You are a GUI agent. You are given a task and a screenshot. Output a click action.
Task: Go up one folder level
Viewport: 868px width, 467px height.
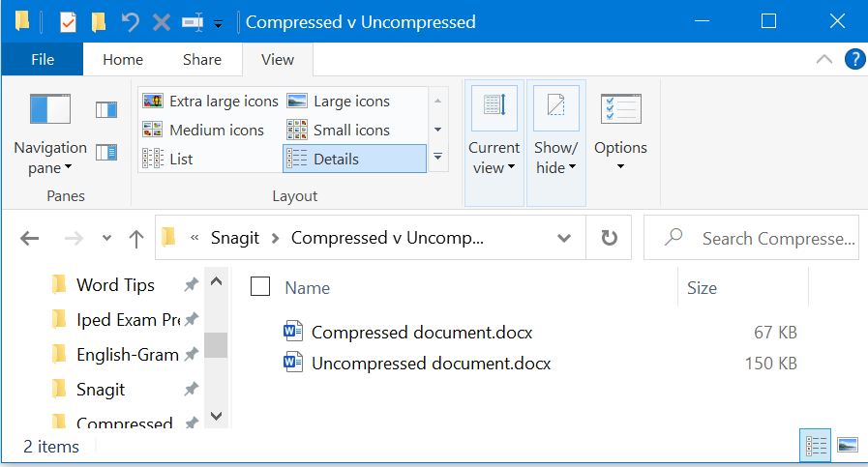pyautogui.click(x=136, y=239)
